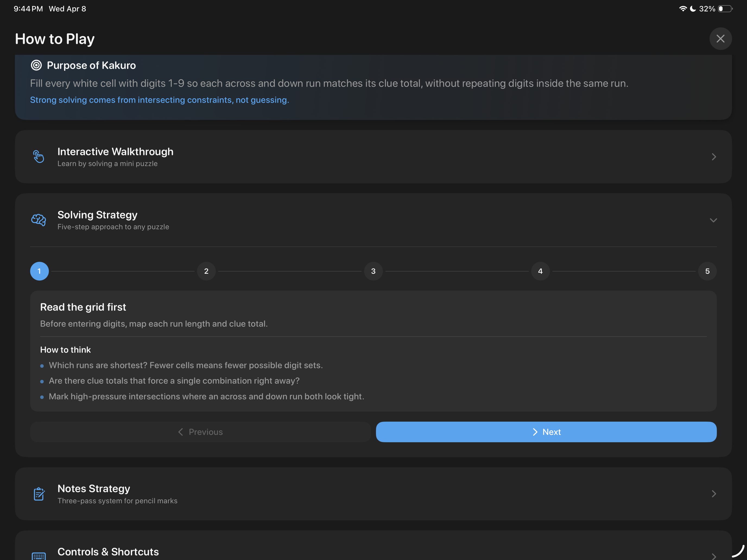Viewport: 747px width, 560px height.
Task: Select step 1 in the strategy stepper
Action: [x=40, y=271]
